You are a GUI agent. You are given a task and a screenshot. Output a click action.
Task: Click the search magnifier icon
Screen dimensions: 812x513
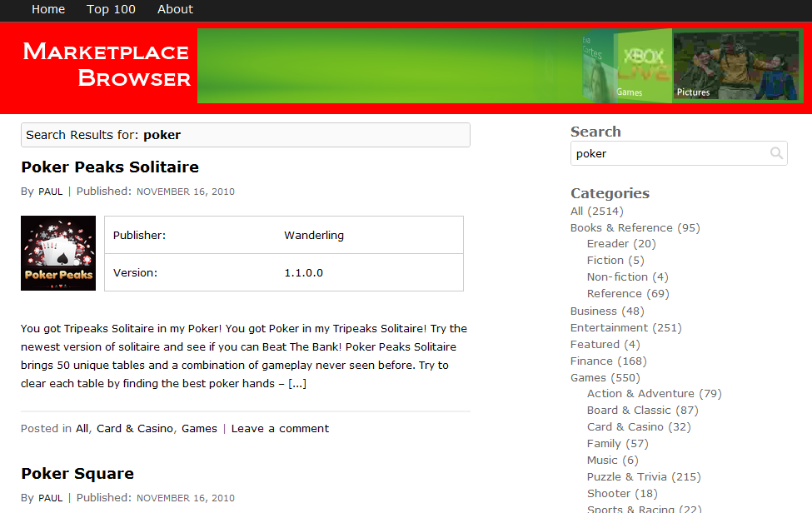[x=776, y=153]
